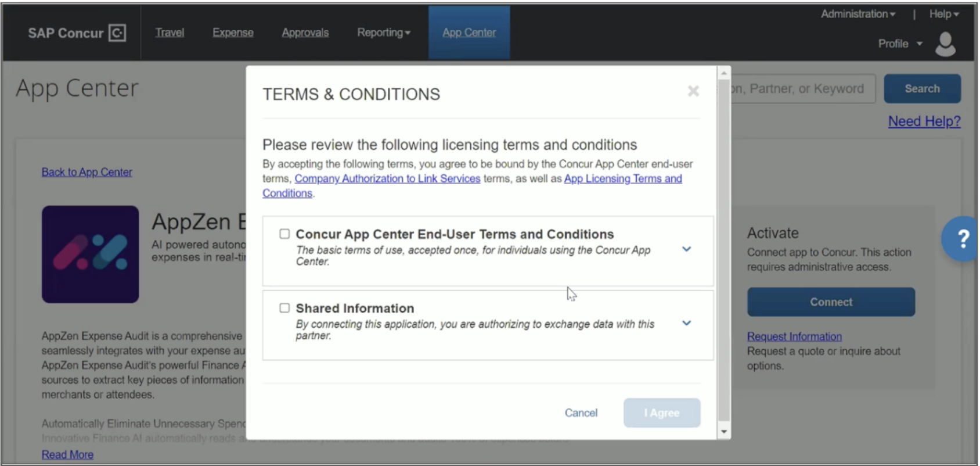Expand End-User Terms and Conditions chevron
The width and height of the screenshot is (980, 466).
click(686, 249)
